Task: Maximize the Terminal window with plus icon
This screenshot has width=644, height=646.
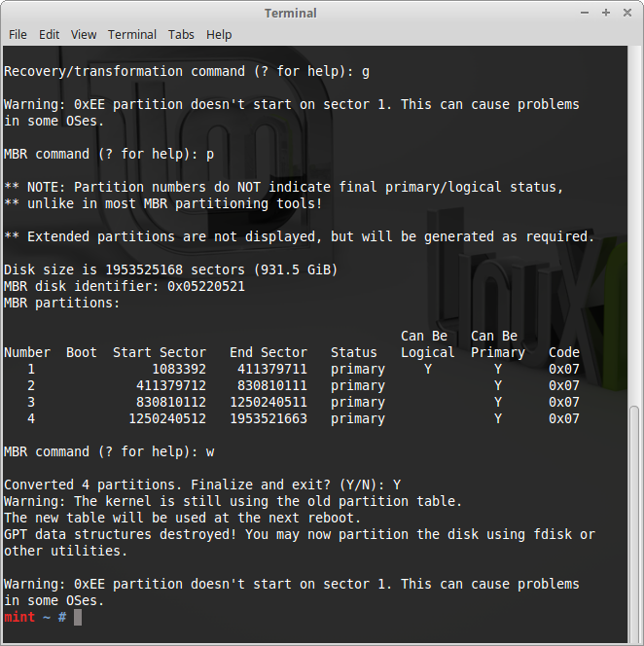Action: pos(606,13)
